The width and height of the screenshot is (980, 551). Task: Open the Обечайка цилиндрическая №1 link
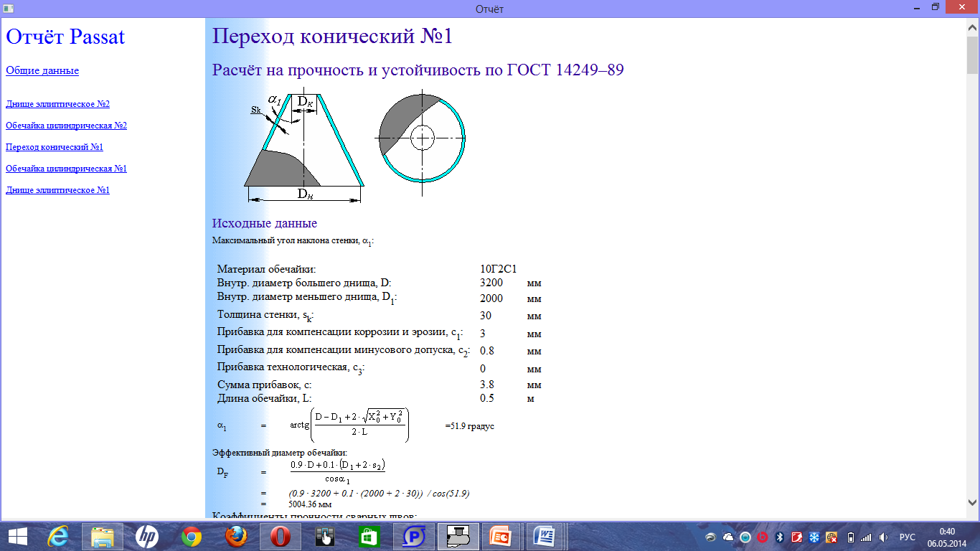tap(66, 169)
